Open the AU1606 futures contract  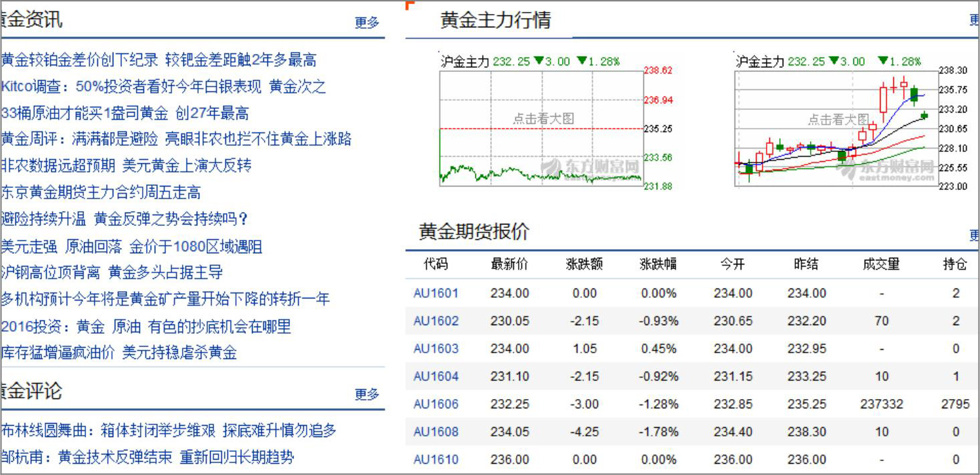(x=436, y=404)
